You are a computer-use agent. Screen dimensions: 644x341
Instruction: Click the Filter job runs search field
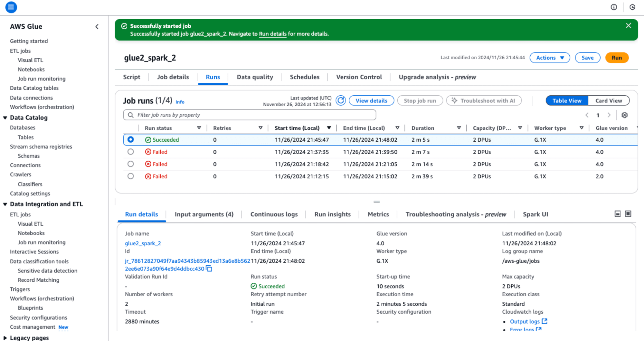pos(249,115)
